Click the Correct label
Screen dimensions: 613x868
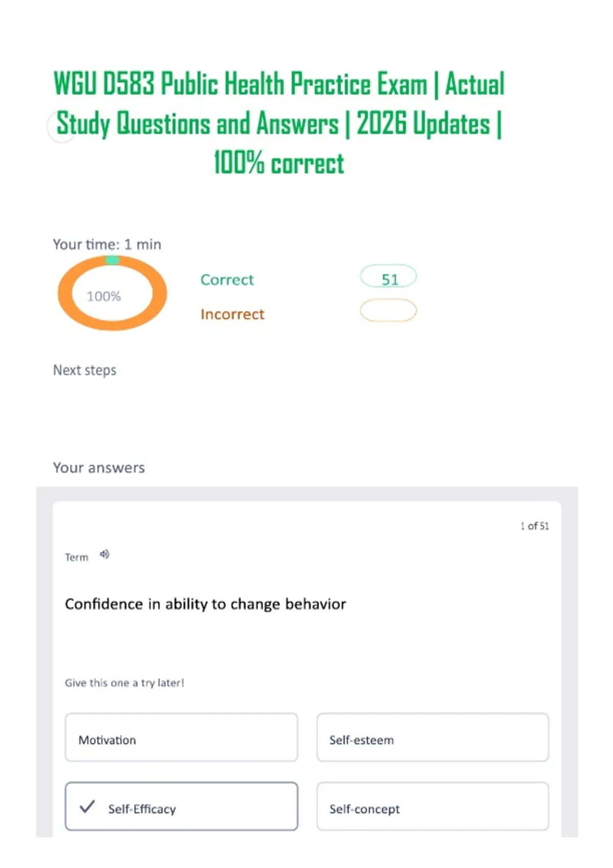point(227,280)
